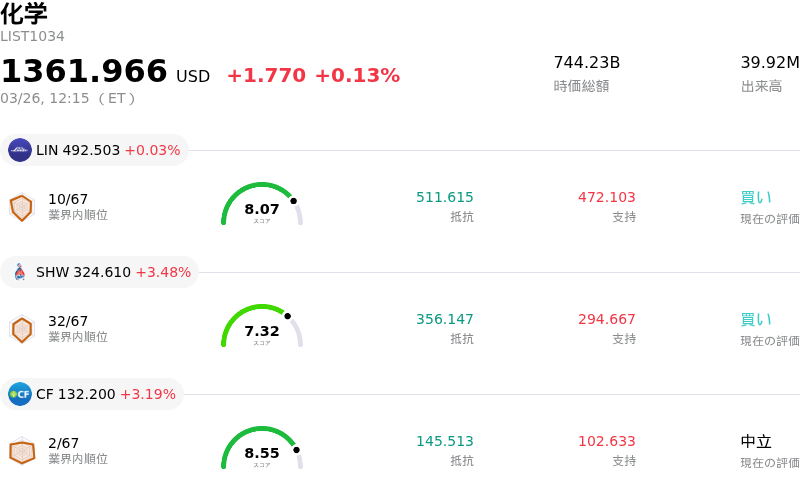Click the CF company logo icon
Screen dimensions: 800x488
click(20, 394)
